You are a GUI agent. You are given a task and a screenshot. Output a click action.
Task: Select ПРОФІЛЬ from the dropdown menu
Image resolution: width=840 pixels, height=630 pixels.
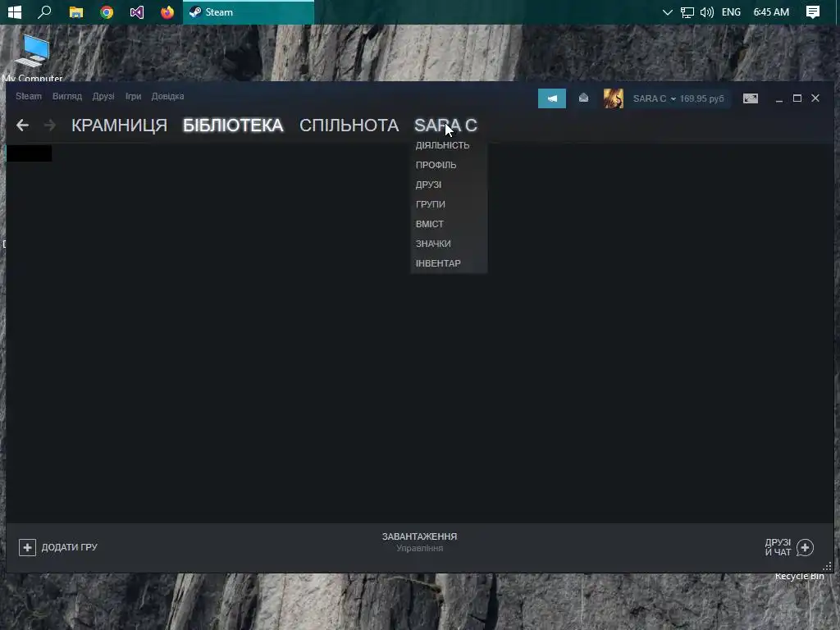click(x=436, y=165)
